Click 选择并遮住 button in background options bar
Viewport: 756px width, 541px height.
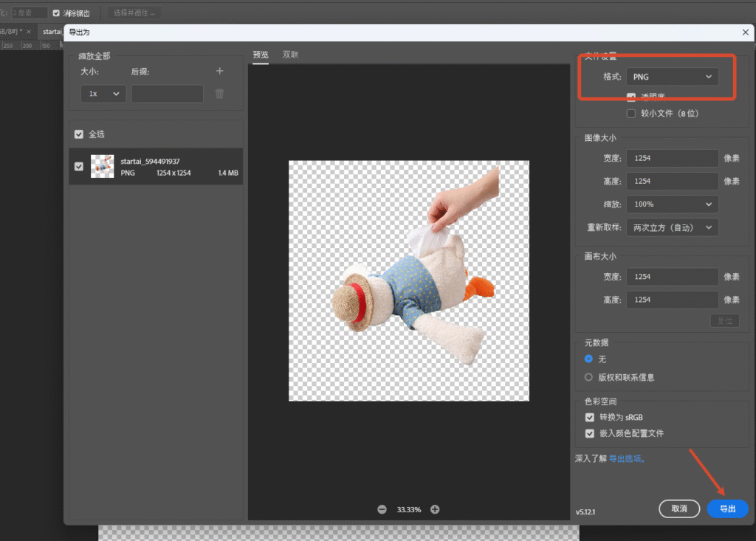134,13
